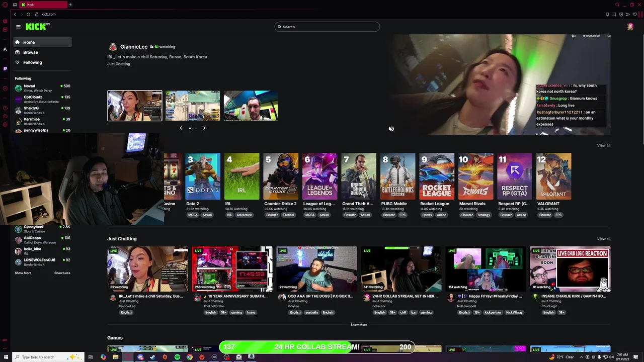
Task: Click the Kick logo
Action: click(x=38, y=27)
